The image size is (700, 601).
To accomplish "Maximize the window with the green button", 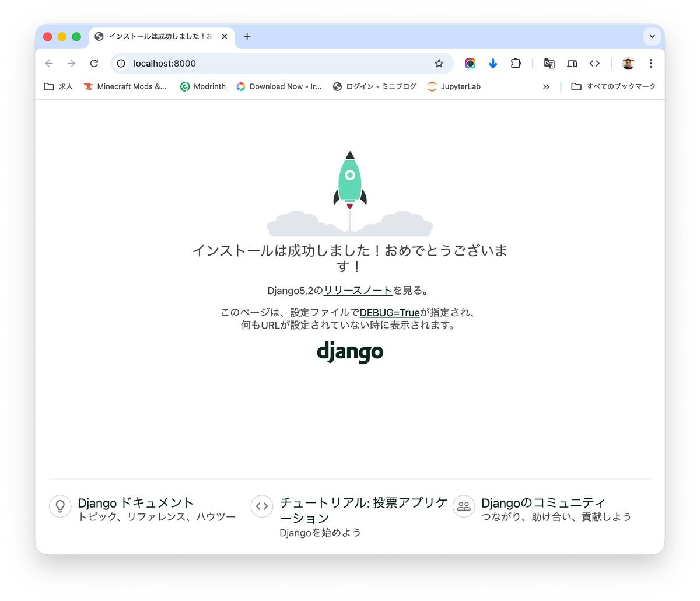I will tap(76, 37).
